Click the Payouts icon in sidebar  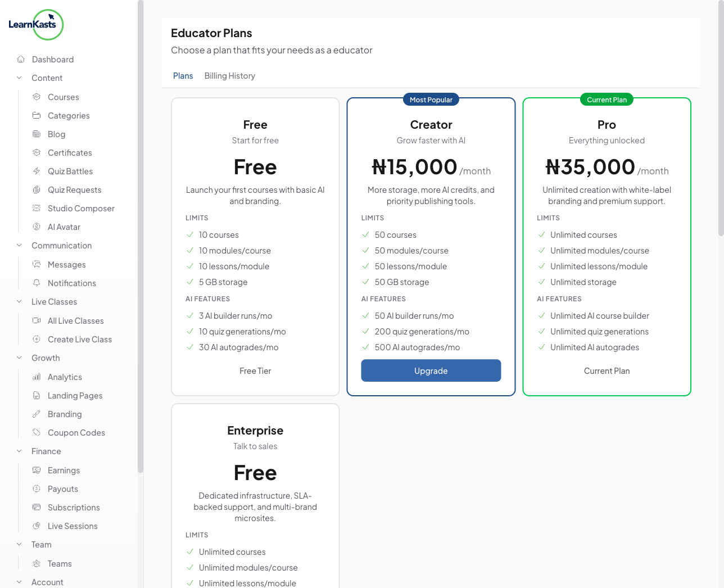37,489
